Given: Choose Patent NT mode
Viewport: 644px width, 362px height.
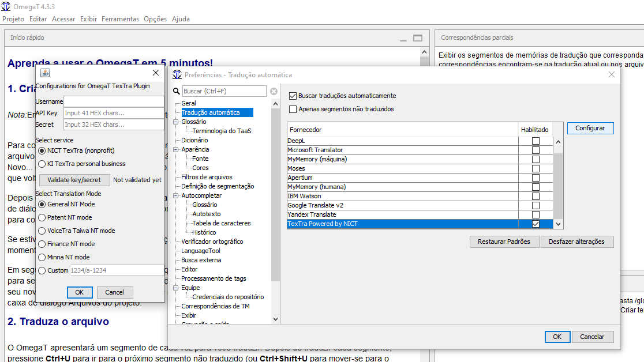Looking at the screenshot, I should [42, 217].
